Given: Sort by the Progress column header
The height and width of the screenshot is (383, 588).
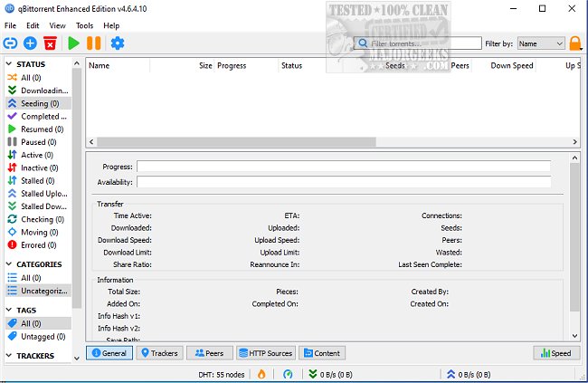Looking at the screenshot, I should (247, 65).
